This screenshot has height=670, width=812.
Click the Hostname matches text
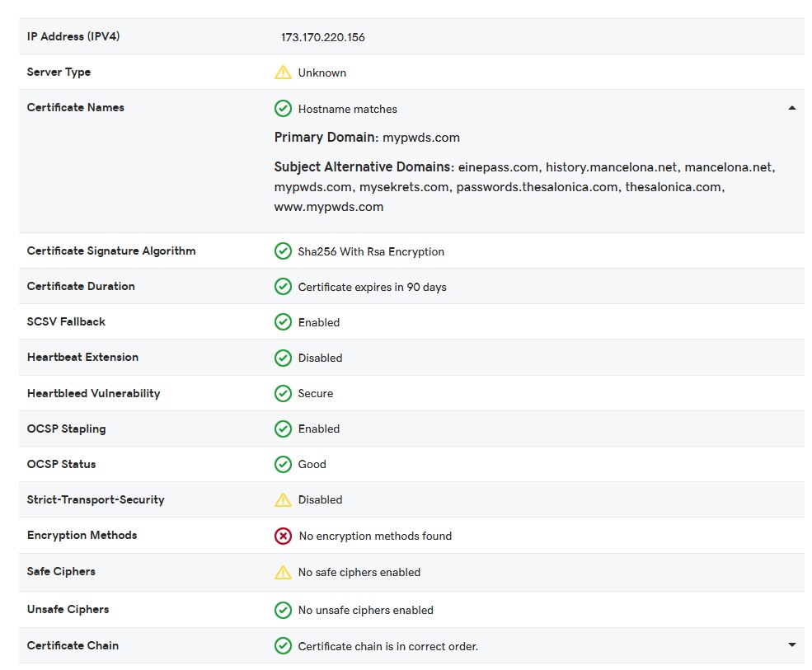coord(348,110)
